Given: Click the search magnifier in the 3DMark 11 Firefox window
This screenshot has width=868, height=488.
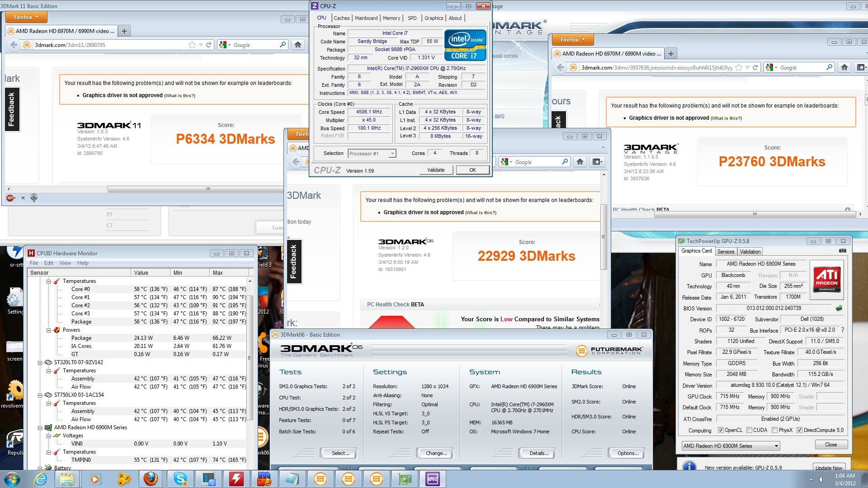Looking at the screenshot, I should (x=283, y=45).
